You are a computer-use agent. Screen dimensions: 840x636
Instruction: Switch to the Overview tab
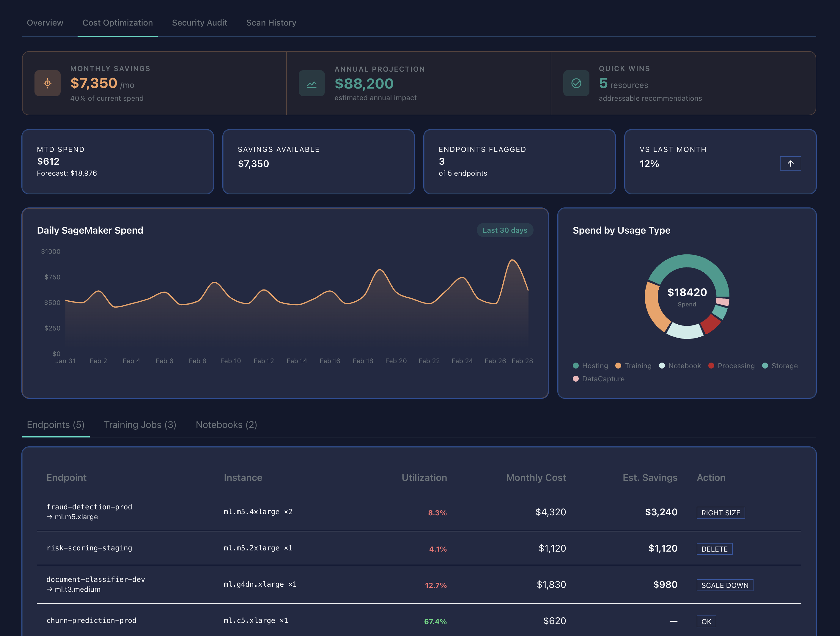(x=45, y=22)
